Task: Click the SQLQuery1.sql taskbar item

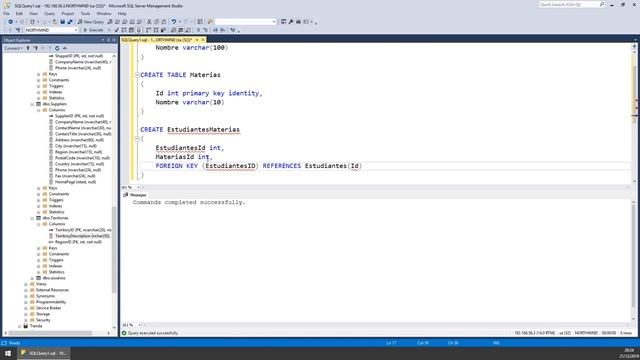Action: 44,353
